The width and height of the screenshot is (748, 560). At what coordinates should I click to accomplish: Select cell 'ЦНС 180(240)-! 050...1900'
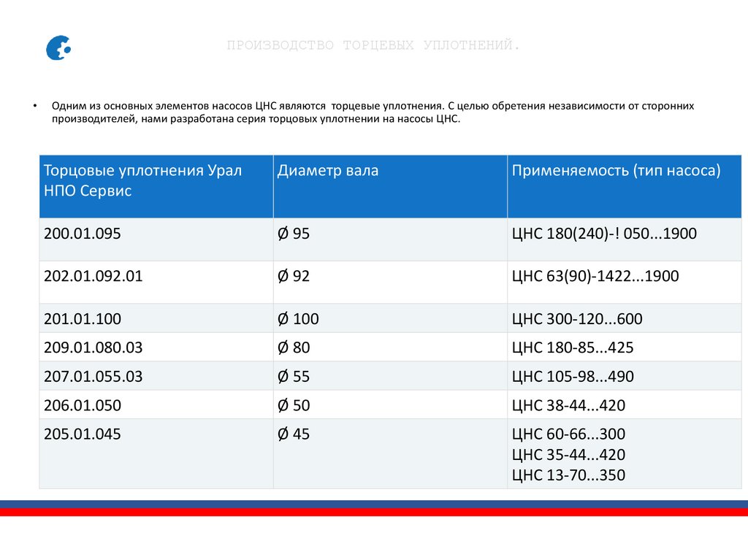pos(625,239)
